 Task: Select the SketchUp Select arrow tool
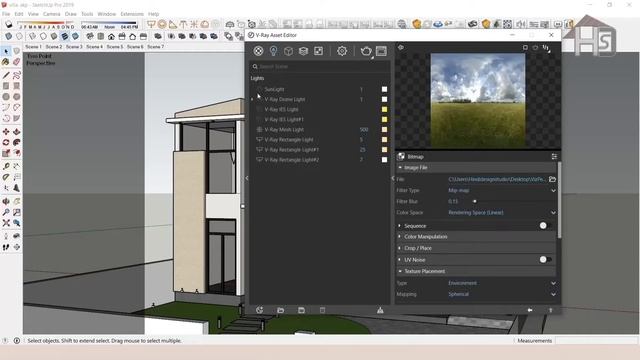6,51
